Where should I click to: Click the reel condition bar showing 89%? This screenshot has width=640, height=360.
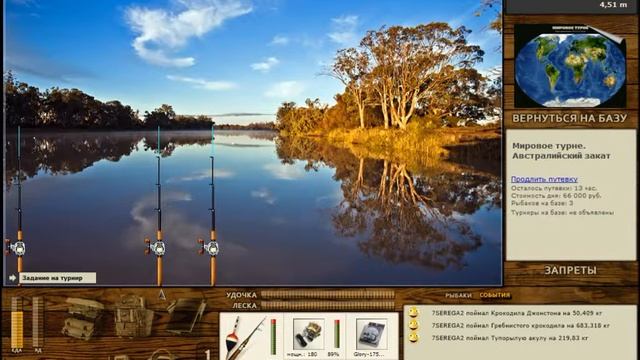click(x=337, y=334)
